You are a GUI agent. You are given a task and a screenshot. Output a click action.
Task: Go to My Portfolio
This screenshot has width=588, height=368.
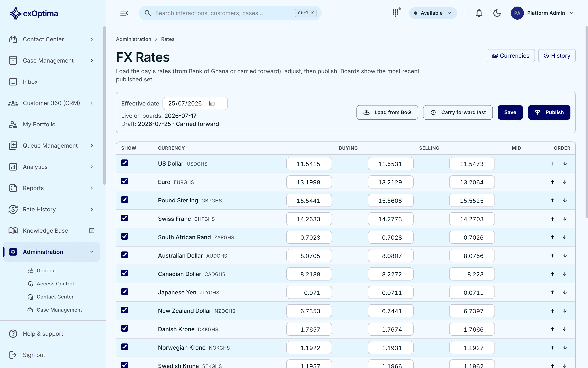51,124
